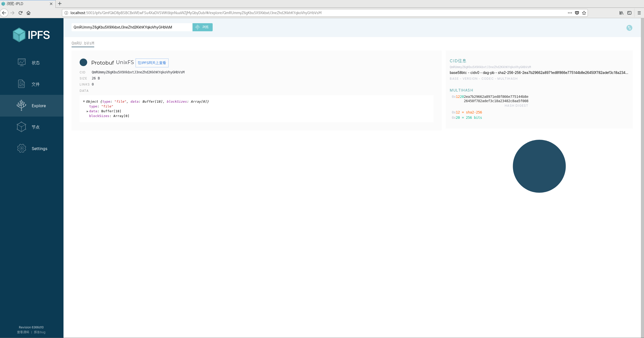Select the 浏览-IPLD browser tab
Viewport: 644px width, 338px height.
pos(25,4)
